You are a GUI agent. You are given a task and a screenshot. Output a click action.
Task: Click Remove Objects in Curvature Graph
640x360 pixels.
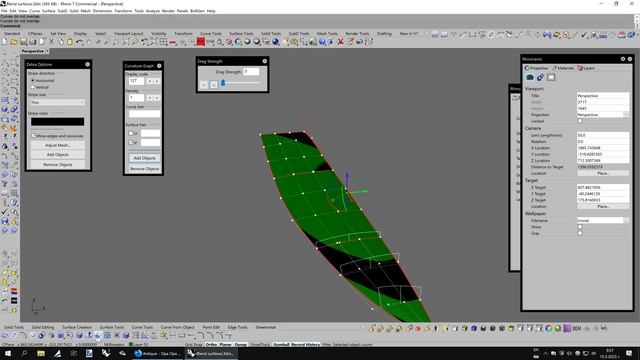pyautogui.click(x=144, y=168)
